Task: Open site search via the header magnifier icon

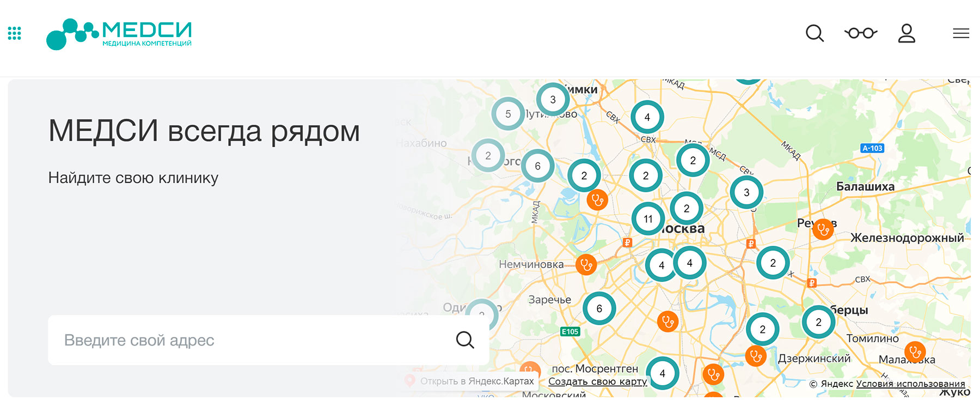Action: (814, 33)
